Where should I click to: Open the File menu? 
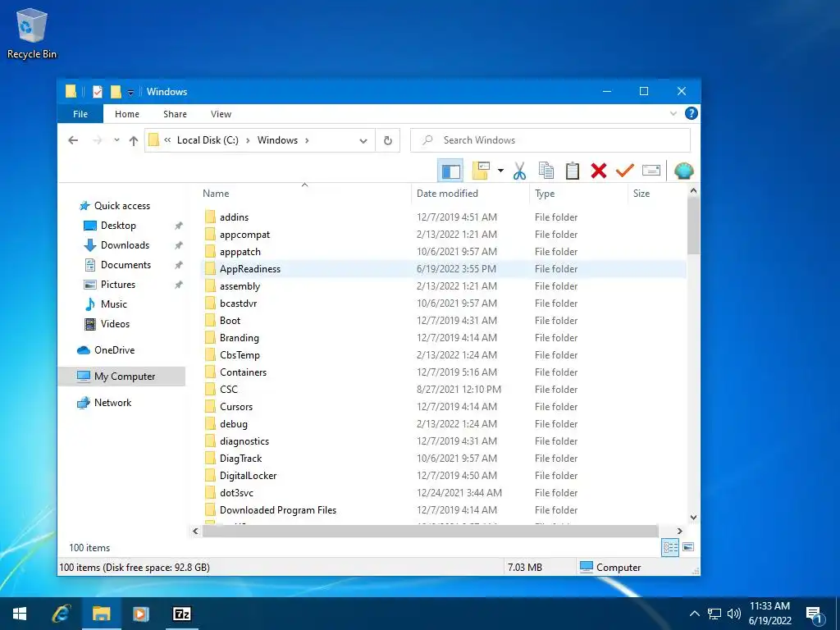tap(80, 114)
